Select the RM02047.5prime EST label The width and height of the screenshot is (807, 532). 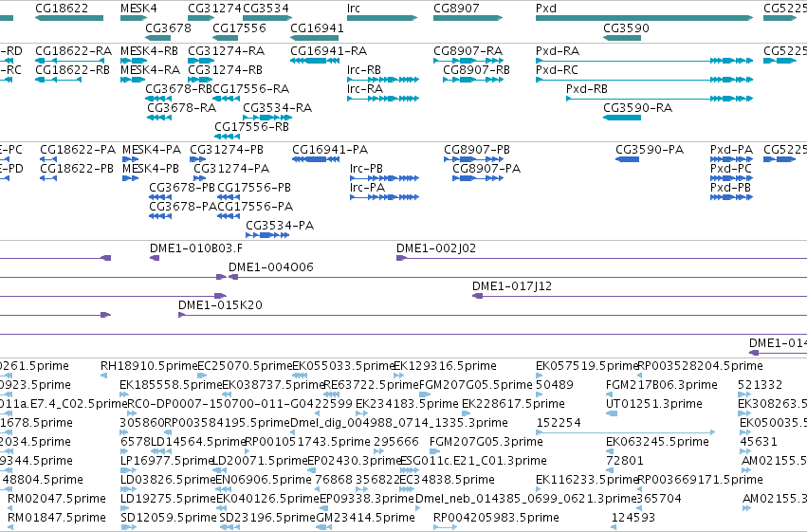[x=57, y=499]
